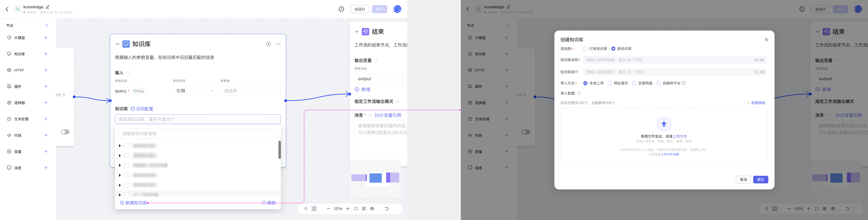Click 确定 to confirm knowledge base creation
The width and height of the screenshot is (868, 220).
(x=761, y=179)
